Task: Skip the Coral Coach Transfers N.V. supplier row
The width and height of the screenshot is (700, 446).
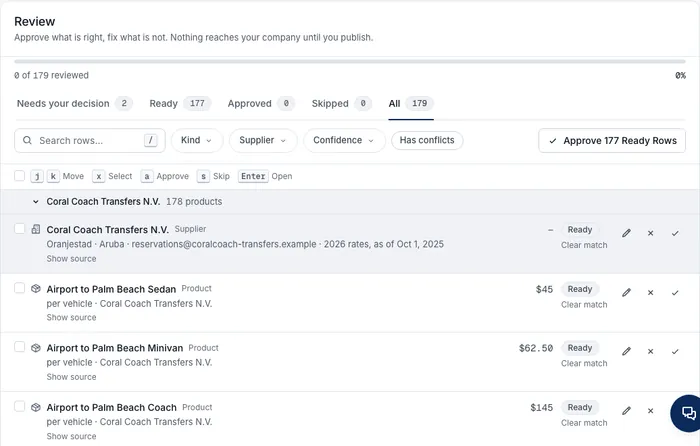Action: tap(650, 233)
